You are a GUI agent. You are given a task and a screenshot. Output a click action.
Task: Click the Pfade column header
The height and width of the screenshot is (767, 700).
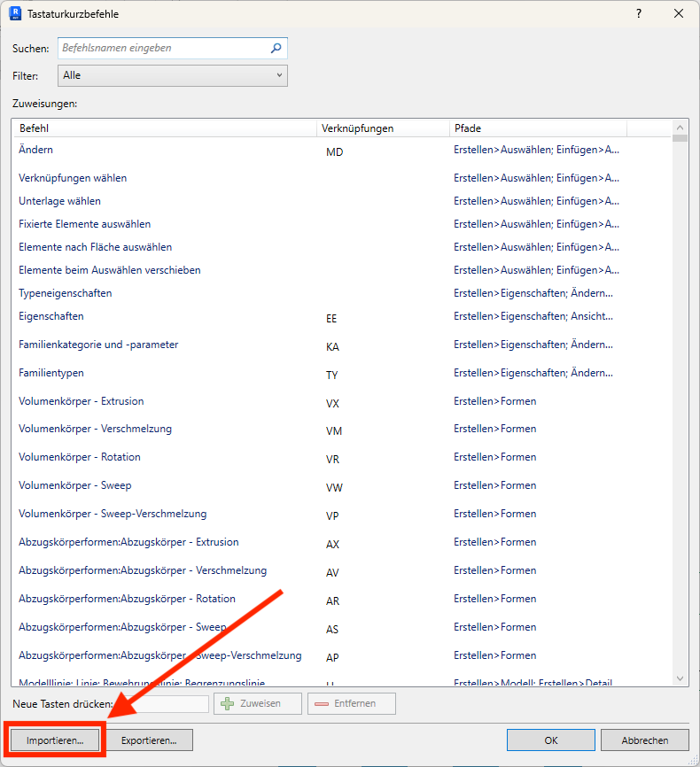tap(537, 128)
